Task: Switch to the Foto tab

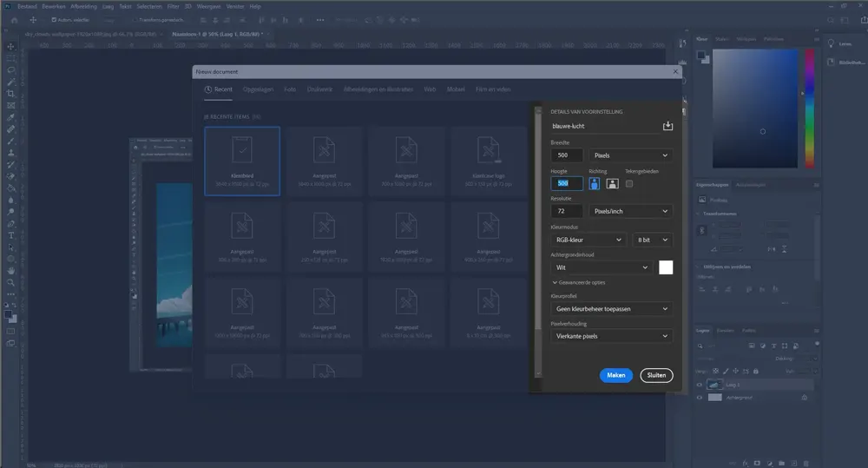Action: [x=290, y=89]
